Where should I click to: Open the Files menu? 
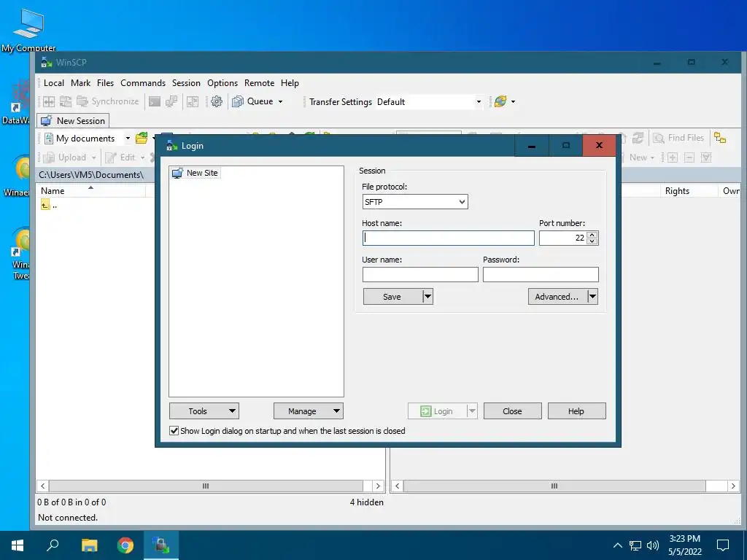105,83
